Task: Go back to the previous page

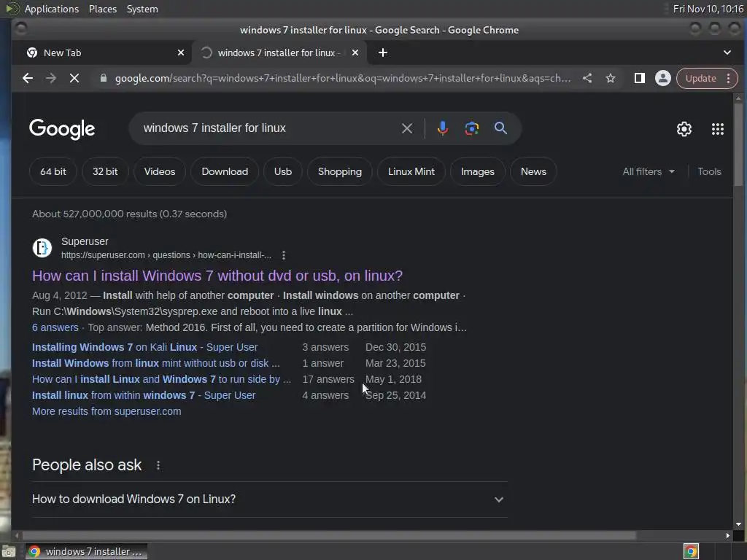Action: (28, 78)
